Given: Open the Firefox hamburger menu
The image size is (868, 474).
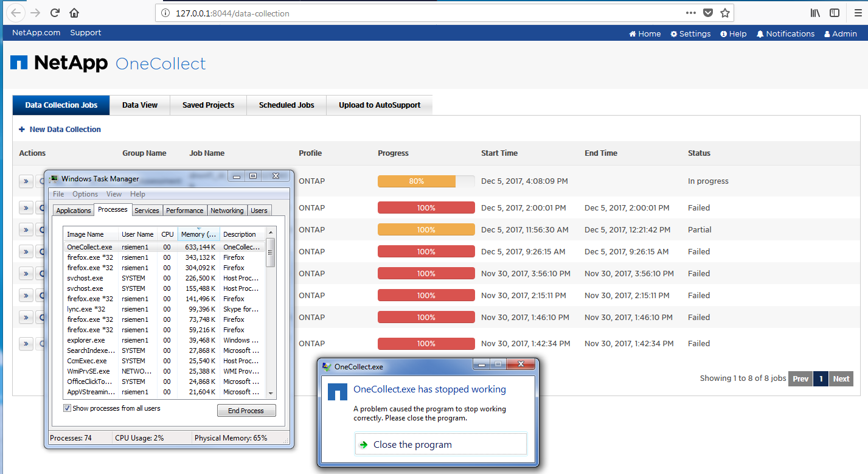Looking at the screenshot, I should [858, 13].
